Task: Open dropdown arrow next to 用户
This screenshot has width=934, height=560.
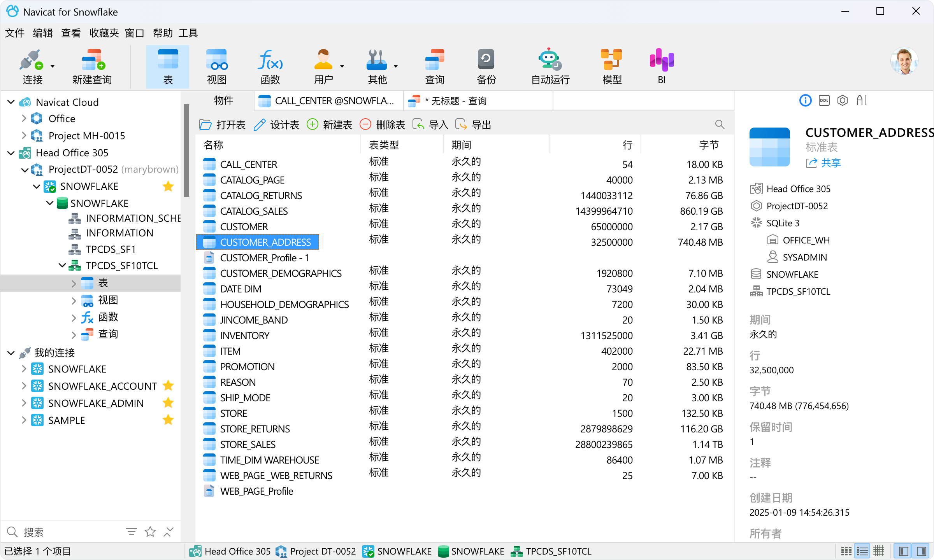Action: 342,66
